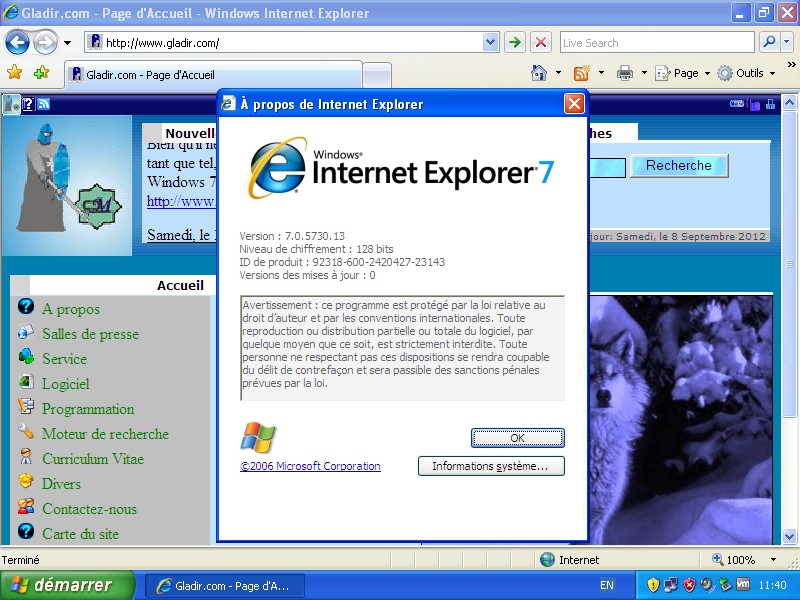The width and height of the screenshot is (800, 600).
Task: Click the Print toolbar icon
Action: [x=624, y=73]
